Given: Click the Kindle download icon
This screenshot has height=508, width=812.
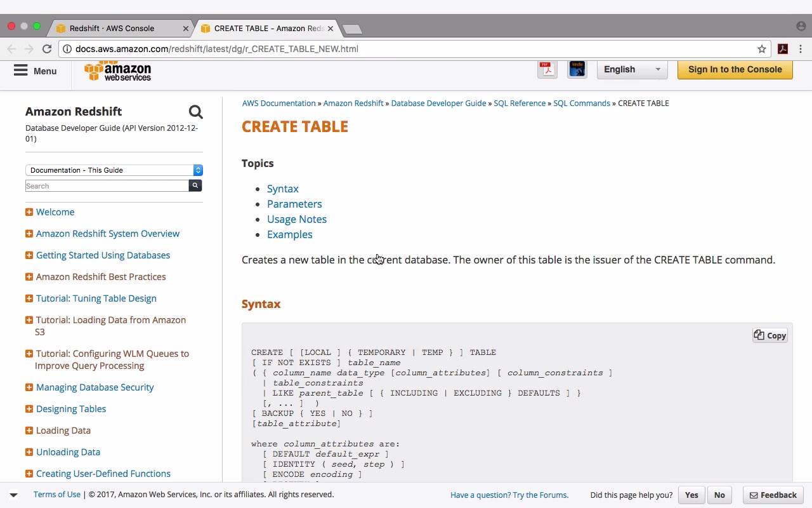Looking at the screenshot, I should [577, 69].
